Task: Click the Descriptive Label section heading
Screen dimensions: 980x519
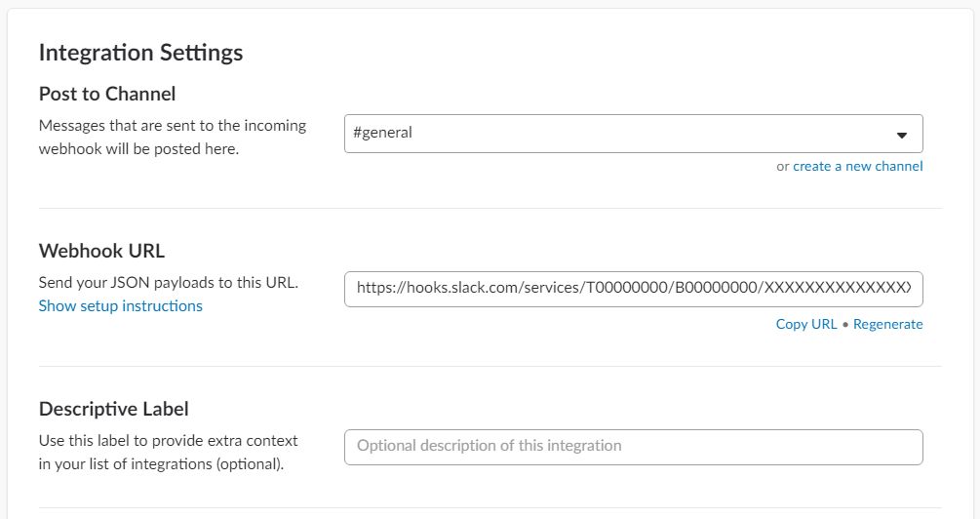Action: tap(114, 409)
